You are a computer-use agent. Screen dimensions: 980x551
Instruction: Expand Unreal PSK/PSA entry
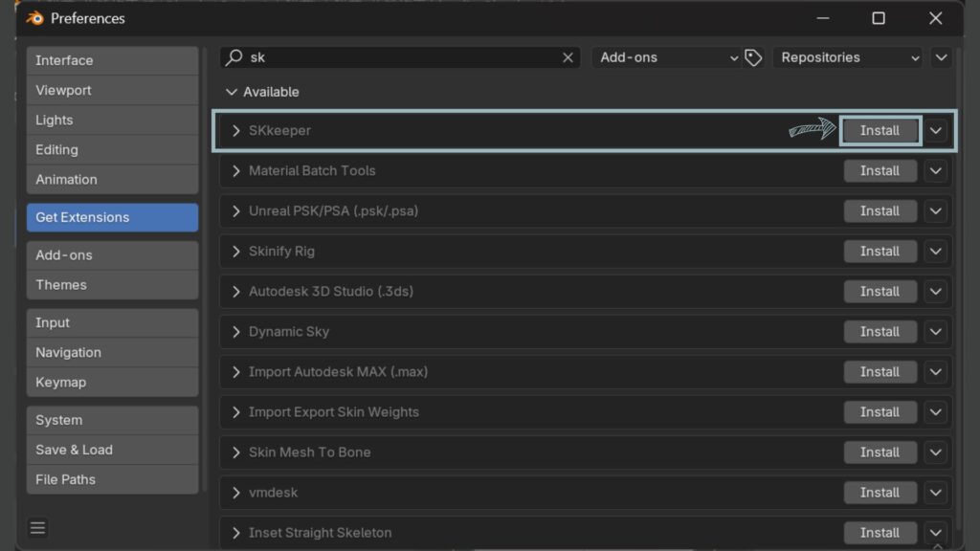[235, 211]
